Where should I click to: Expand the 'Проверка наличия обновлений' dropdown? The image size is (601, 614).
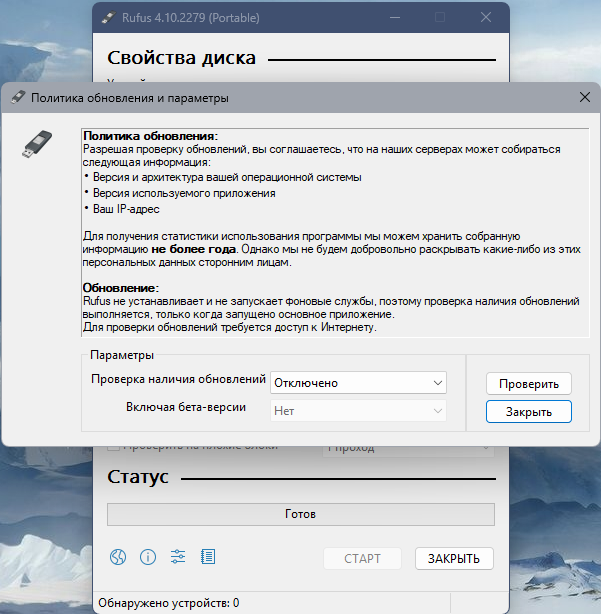(x=358, y=383)
